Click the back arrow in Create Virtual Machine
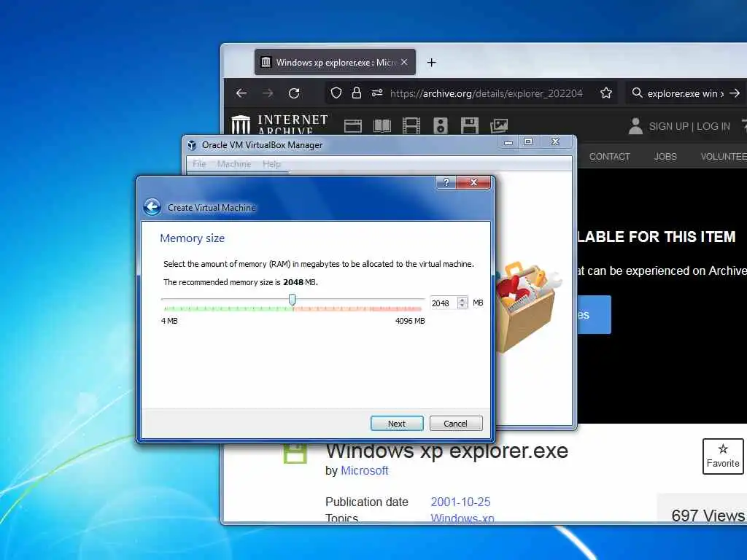Viewport: 747px width, 560px height. click(x=152, y=207)
